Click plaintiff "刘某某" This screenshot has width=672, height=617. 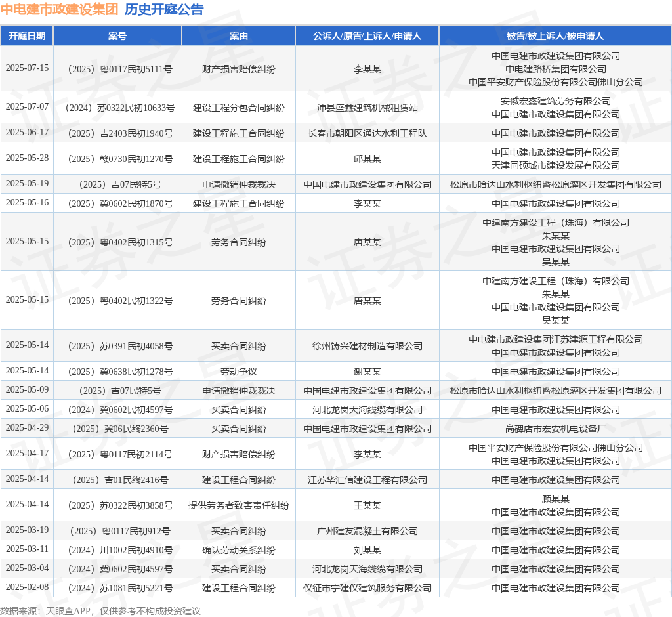click(367, 550)
